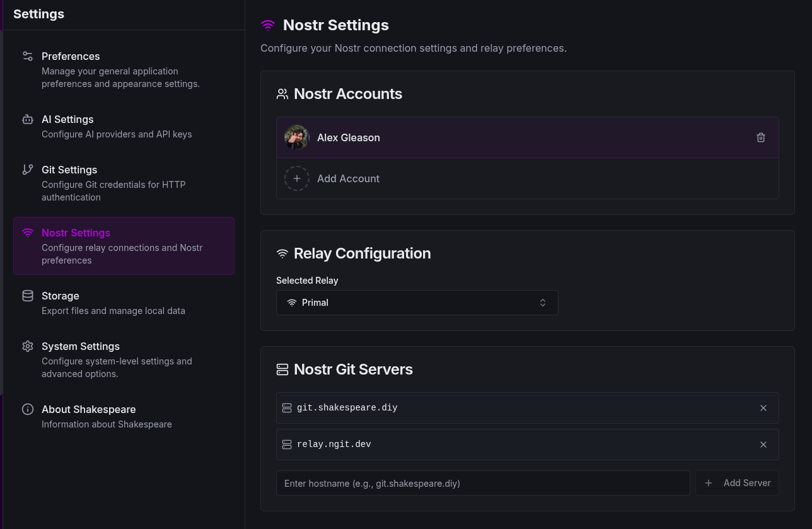Go to AI Settings section
Screen dimensions: 812x529
tap(67, 120)
